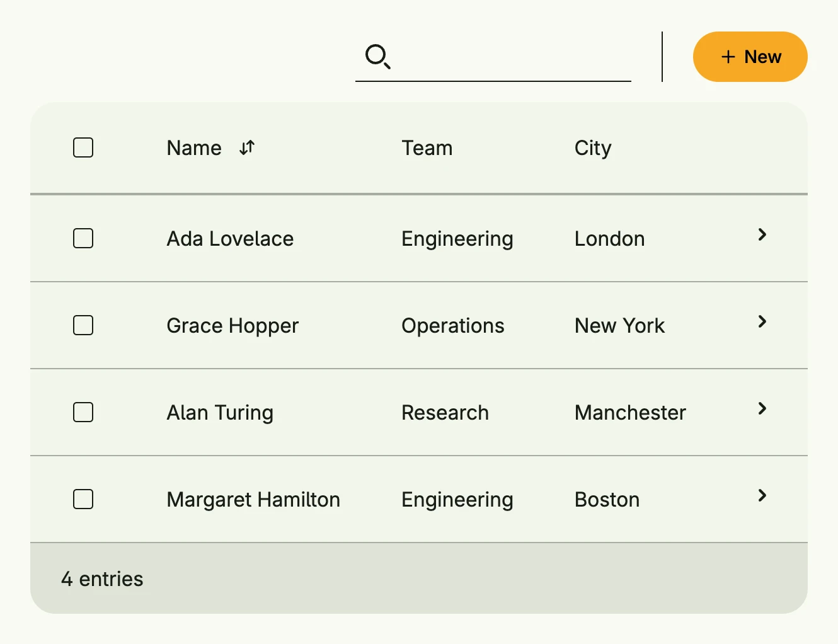Image resolution: width=838 pixels, height=644 pixels.
Task: Click the New York city cell
Action: tap(620, 326)
